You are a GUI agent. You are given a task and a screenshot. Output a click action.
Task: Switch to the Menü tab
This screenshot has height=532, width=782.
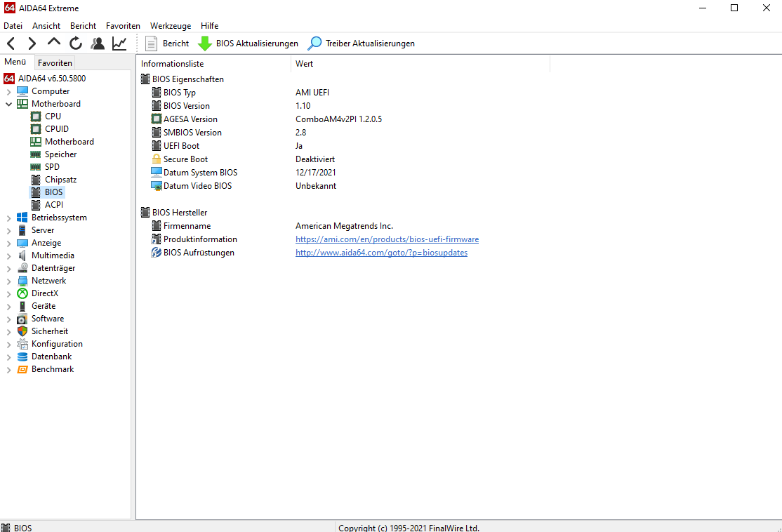coord(15,62)
